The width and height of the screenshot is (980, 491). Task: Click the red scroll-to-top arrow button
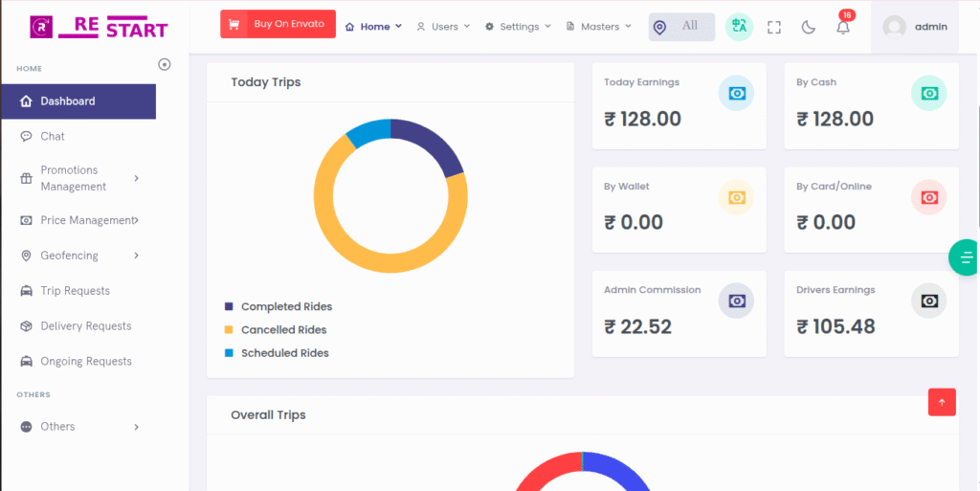(942, 402)
